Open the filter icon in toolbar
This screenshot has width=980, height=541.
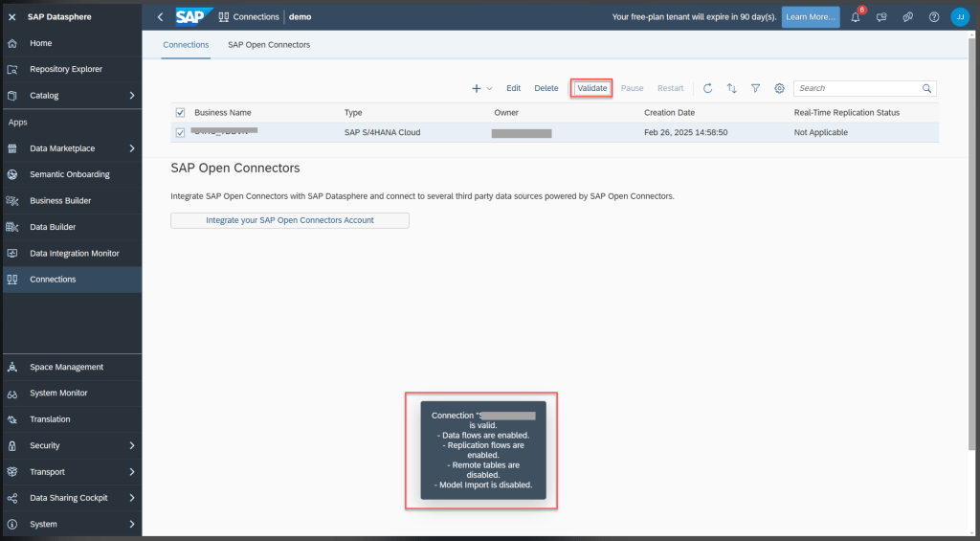coord(755,88)
